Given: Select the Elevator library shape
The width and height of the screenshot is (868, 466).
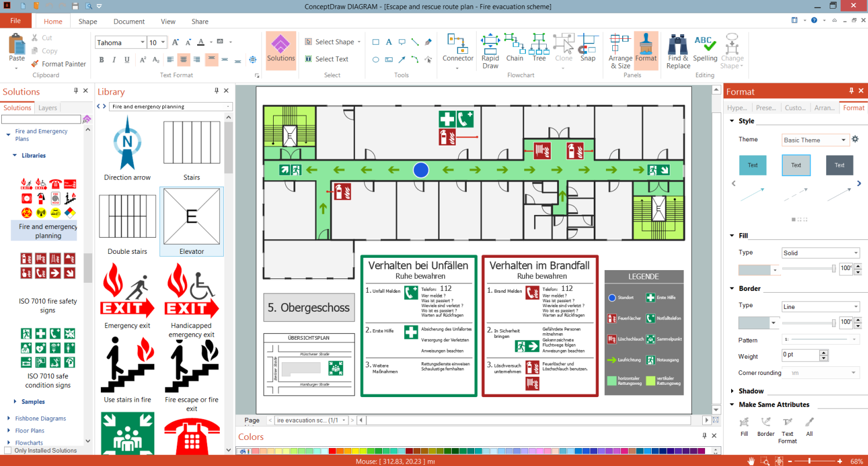Looking at the screenshot, I should pos(191,221).
